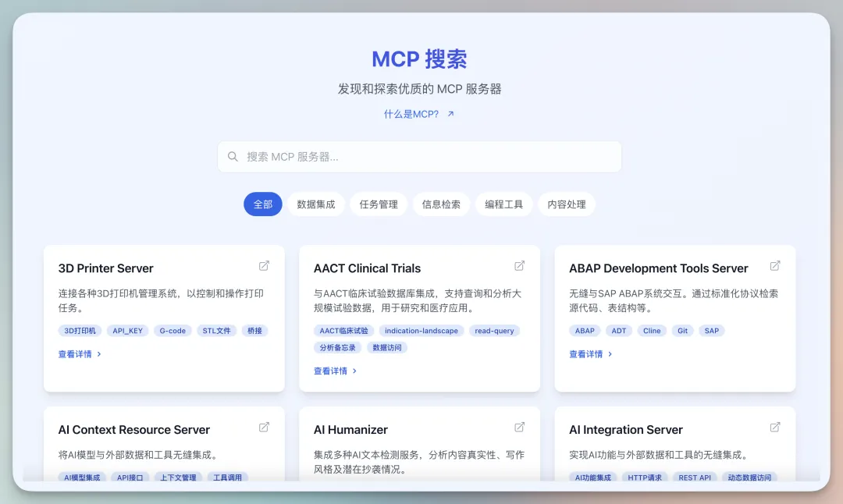Select the 任务管理 category filter
This screenshot has height=504, width=843.
379,204
